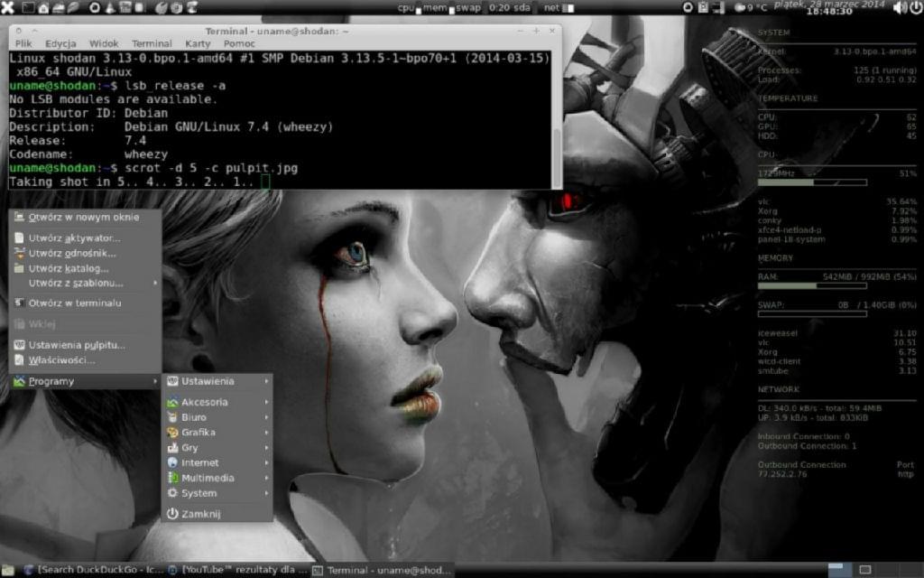Open the Widok menu in Terminal
This screenshot has width=924, height=578.
[104, 43]
